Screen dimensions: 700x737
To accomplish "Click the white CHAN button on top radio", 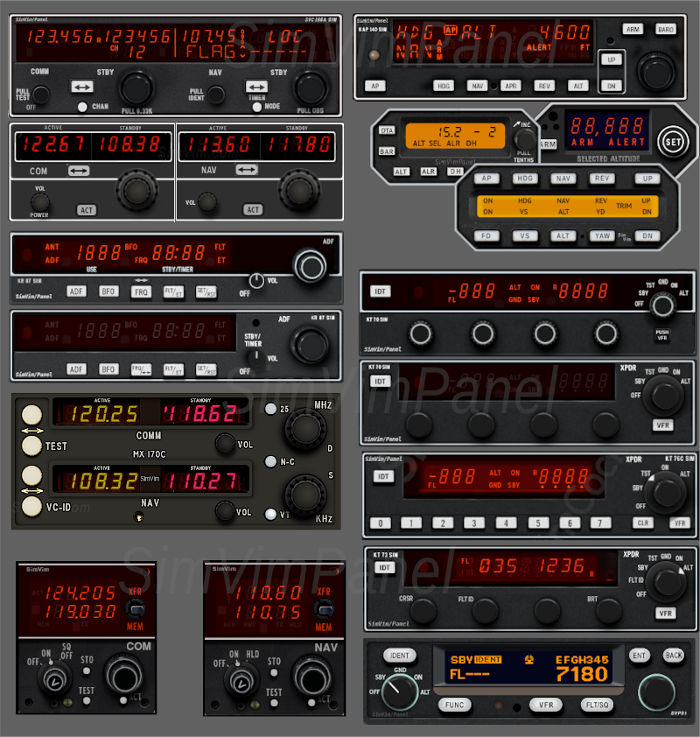I will (x=82, y=107).
